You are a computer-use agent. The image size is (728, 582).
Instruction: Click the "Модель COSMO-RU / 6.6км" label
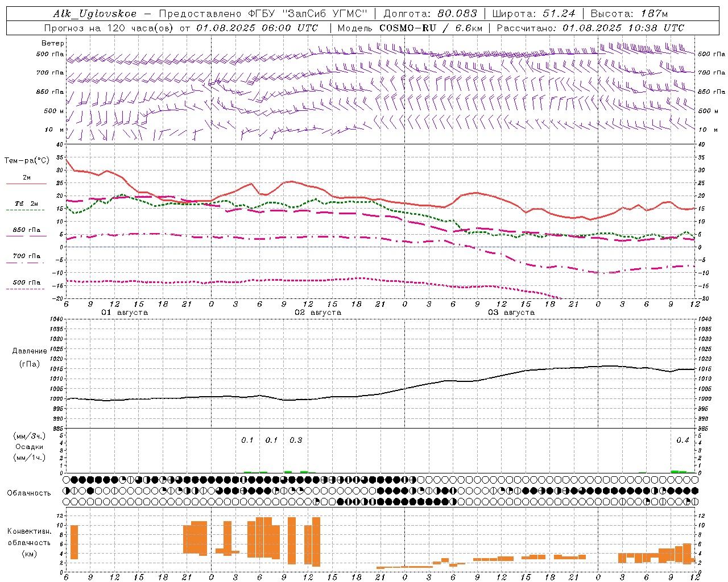pyautogui.click(x=411, y=28)
